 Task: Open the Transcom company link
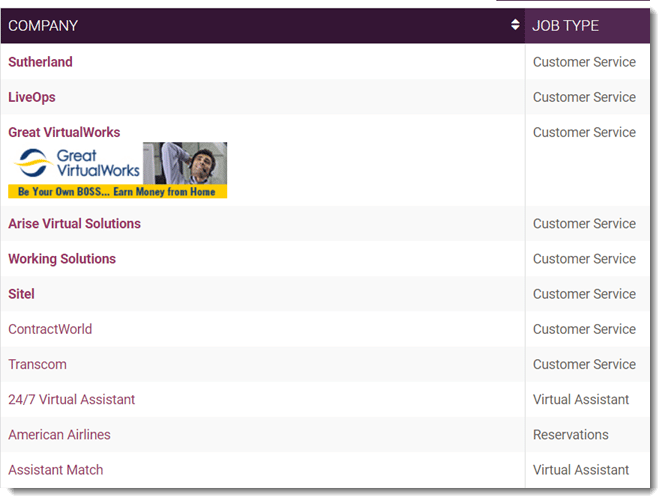37,364
